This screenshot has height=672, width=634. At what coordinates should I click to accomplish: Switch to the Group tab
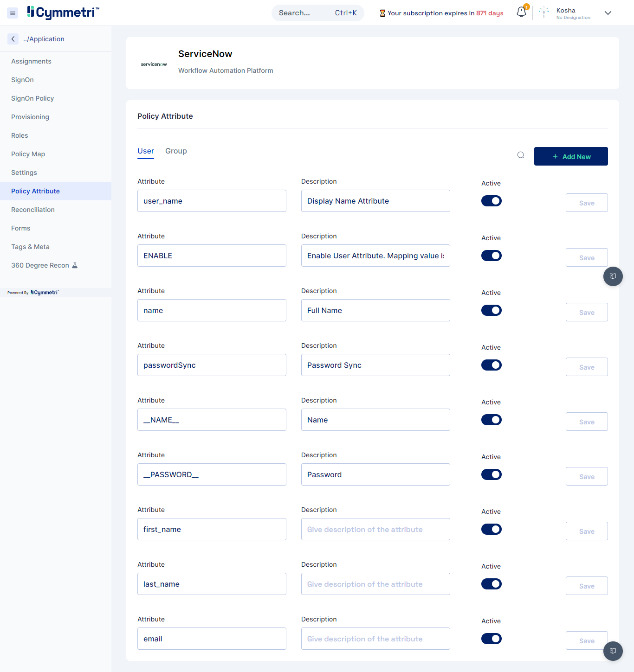(176, 151)
